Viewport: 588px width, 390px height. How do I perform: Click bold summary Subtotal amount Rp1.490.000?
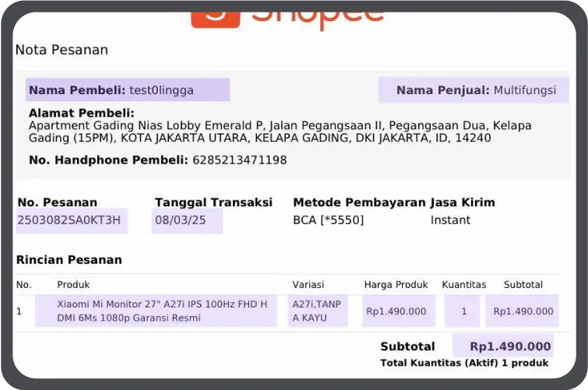[x=510, y=346]
